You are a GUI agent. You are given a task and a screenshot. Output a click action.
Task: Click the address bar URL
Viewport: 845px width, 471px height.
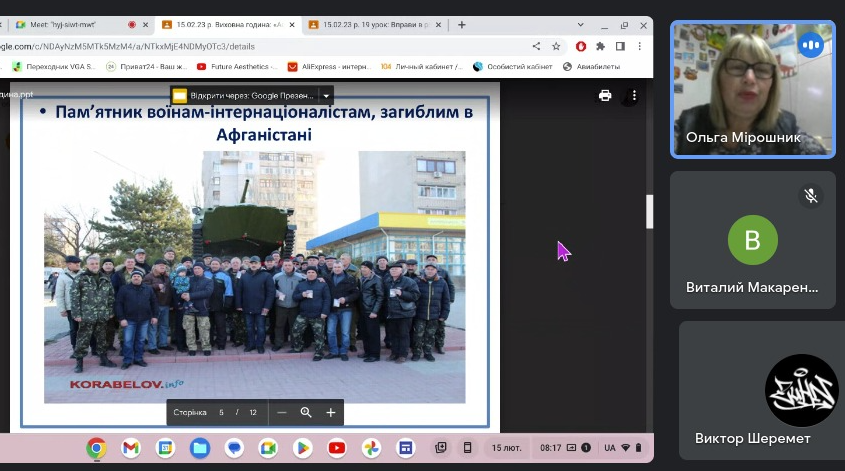pos(127,46)
